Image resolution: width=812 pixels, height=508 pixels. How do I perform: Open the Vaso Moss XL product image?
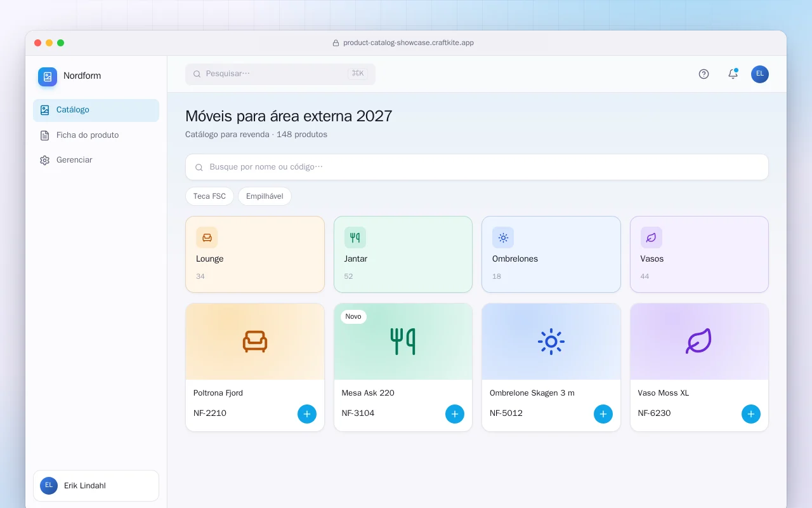[x=699, y=342]
